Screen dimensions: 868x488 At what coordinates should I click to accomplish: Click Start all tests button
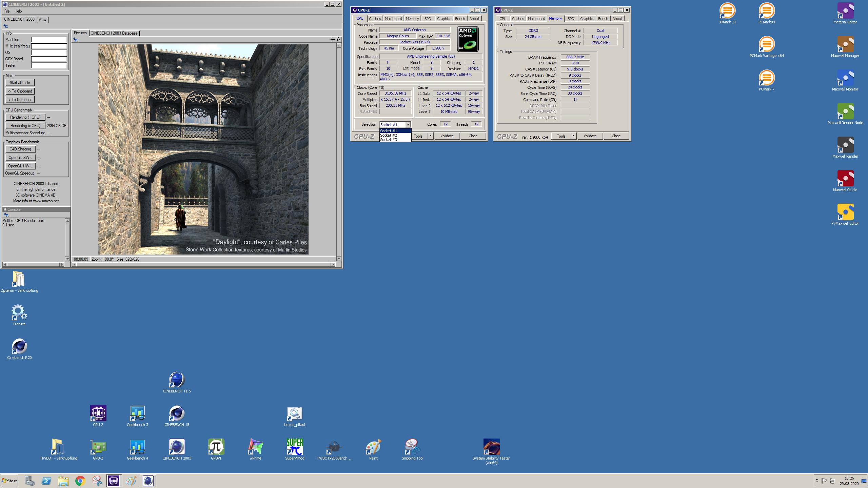click(20, 83)
